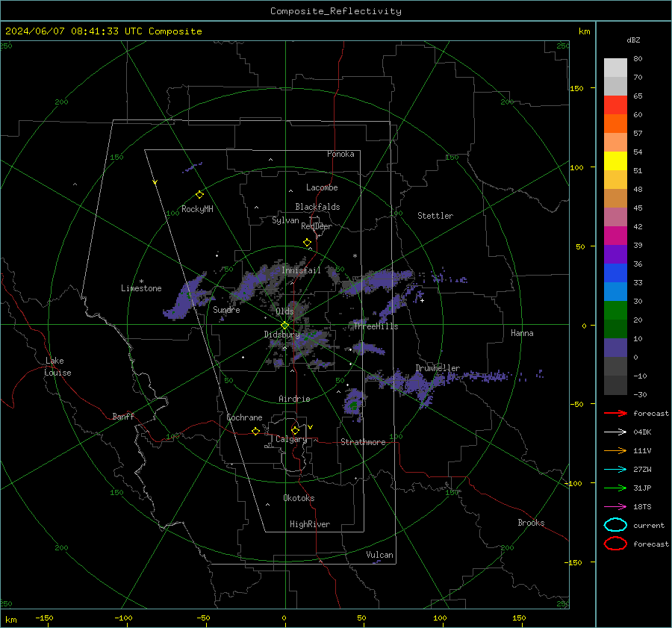Select the orange 111V arrow legend icon
The height and width of the screenshot is (628, 672).
point(615,450)
